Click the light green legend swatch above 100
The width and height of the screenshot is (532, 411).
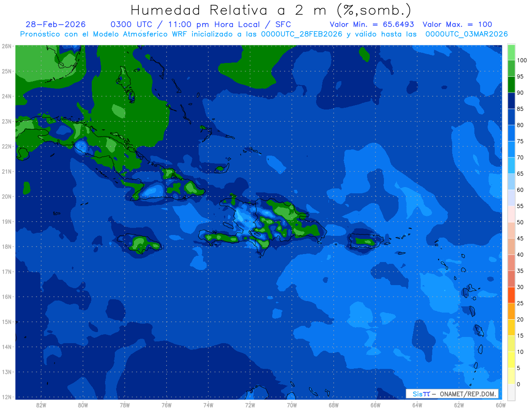coord(511,52)
